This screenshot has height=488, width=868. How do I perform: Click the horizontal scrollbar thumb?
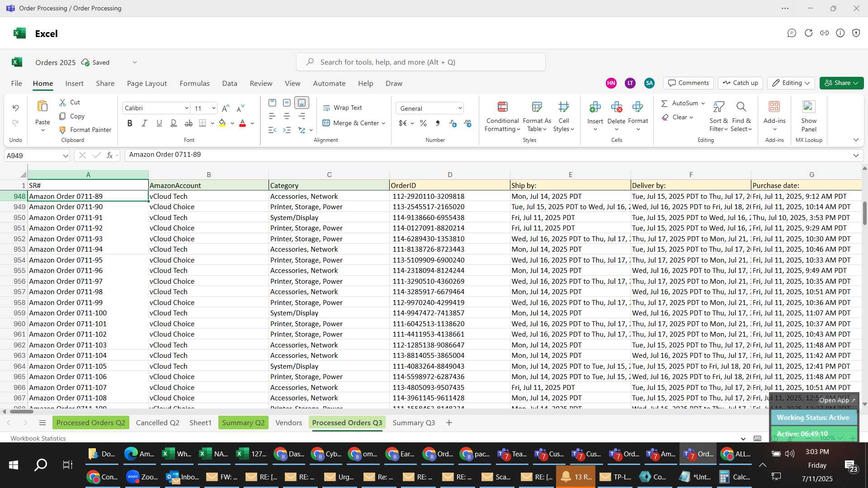22,412
